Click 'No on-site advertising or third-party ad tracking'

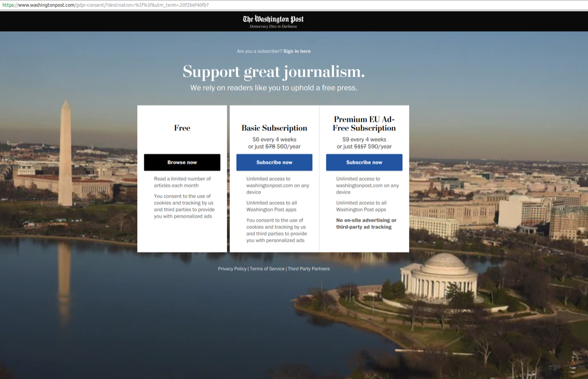point(366,223)
